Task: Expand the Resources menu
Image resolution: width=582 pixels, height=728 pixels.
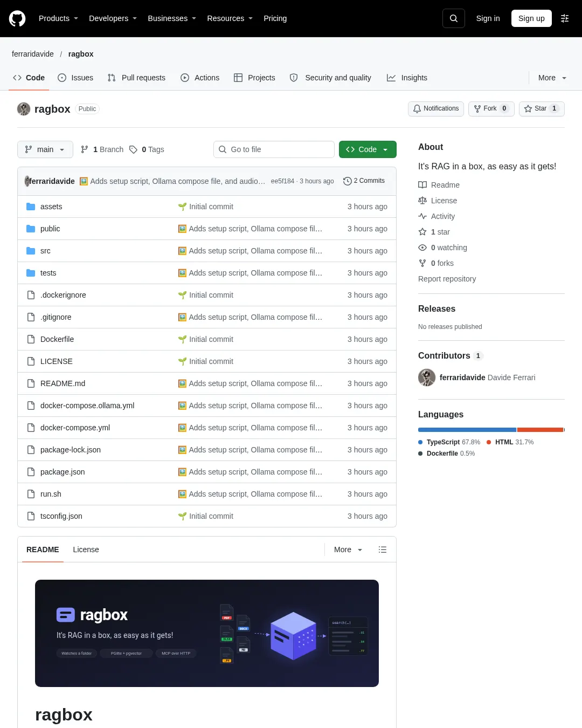Action: [x=230, y=18]
